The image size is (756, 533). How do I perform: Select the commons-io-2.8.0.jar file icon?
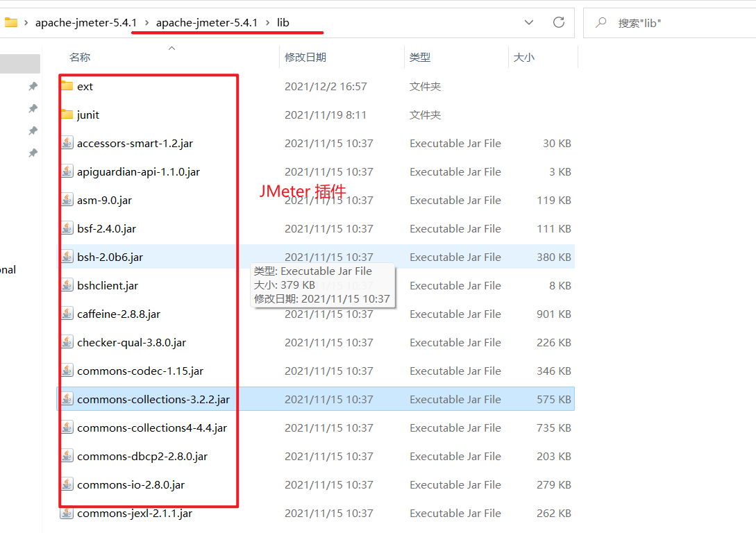(x=67, y=484)
